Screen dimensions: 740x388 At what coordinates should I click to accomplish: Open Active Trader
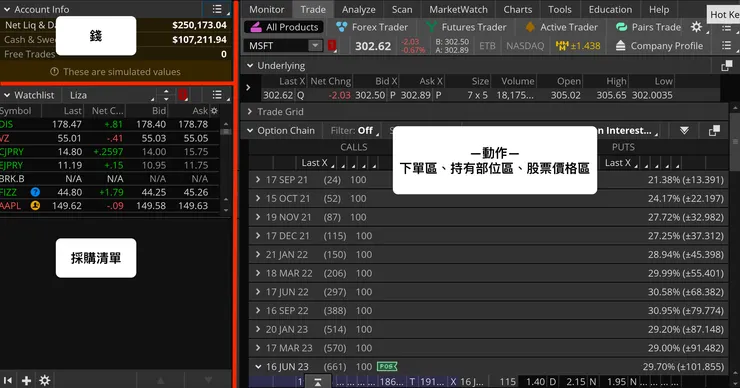(x=561, y=27)
